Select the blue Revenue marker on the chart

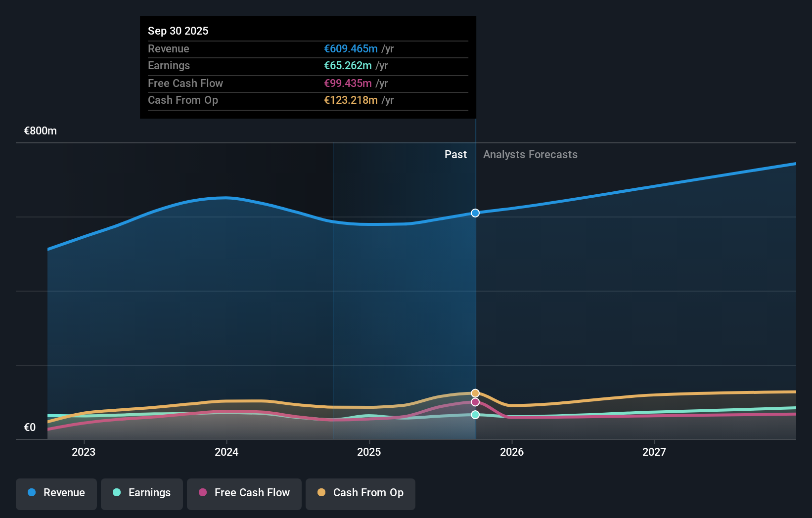click(x=475, y=213)
